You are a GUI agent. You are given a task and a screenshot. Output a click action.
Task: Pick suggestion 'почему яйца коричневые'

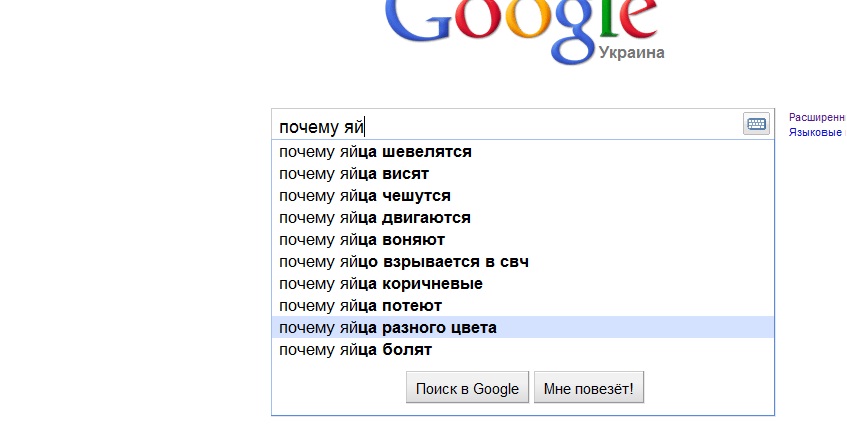[x=381, y=284]
